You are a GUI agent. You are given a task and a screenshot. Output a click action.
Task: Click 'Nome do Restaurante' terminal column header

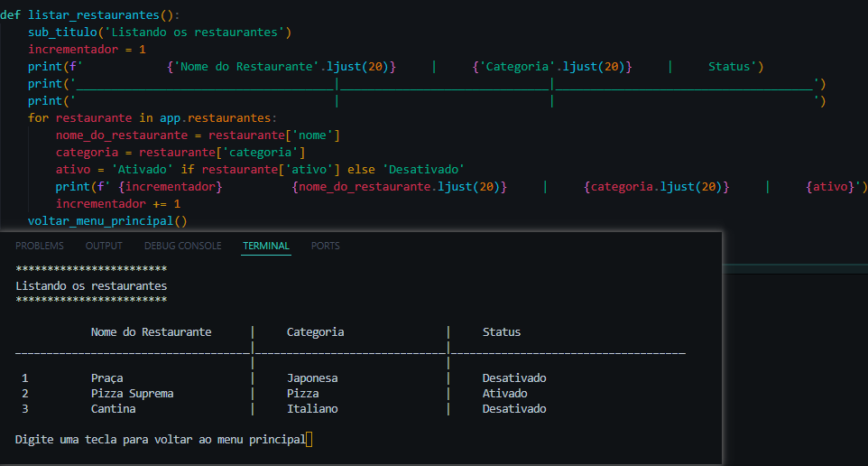tap(151, 332)
